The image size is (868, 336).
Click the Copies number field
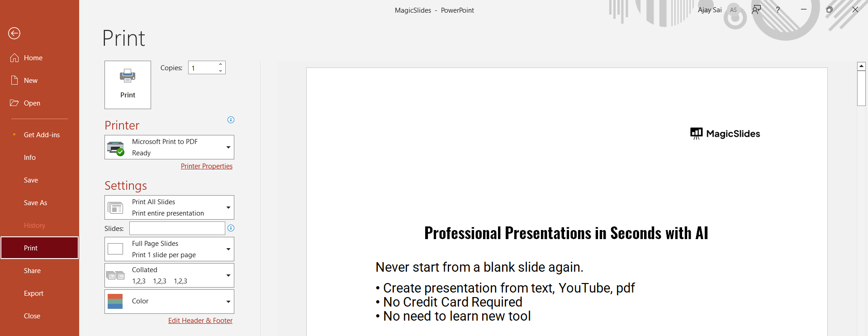(x=202, y=68)
